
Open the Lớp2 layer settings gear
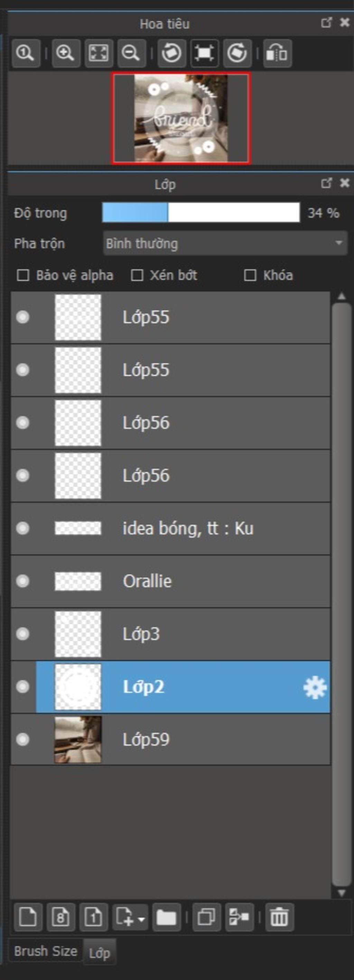click(315, 687)
